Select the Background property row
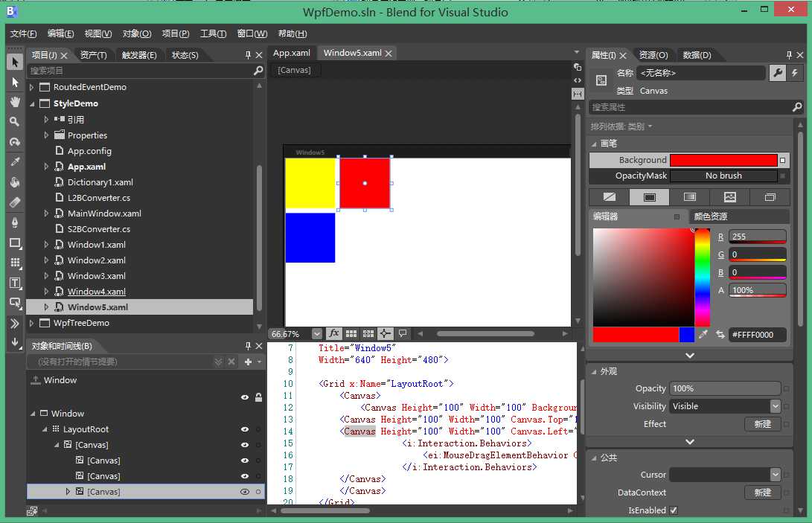Viewport: 812px width, 523px height. pyautogui.click(x=688, y=160)
